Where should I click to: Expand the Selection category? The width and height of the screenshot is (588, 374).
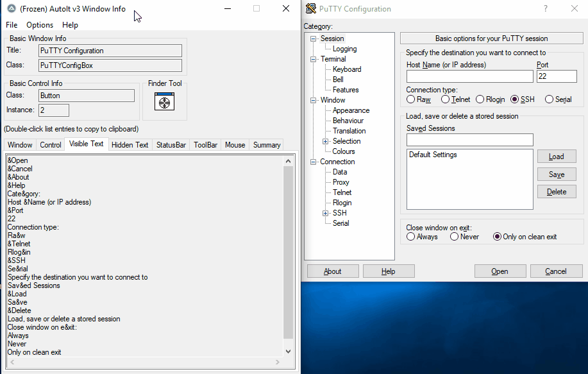(325, 140)
